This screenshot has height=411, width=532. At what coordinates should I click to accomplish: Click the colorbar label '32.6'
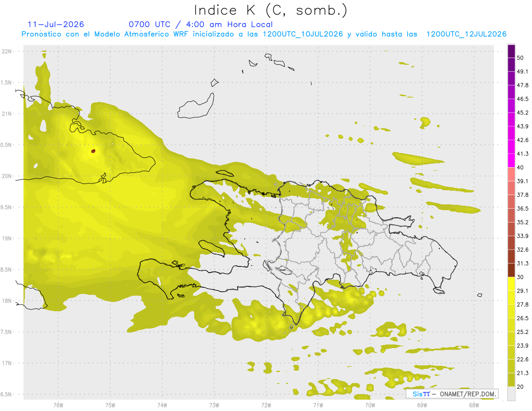coord(523,250)
